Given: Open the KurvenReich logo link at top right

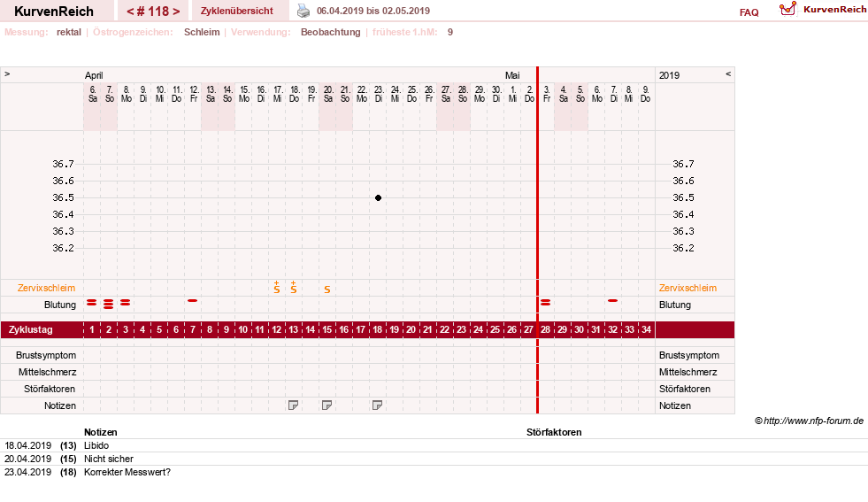Looking at the screenshot, I should click(x=823, y=10).
